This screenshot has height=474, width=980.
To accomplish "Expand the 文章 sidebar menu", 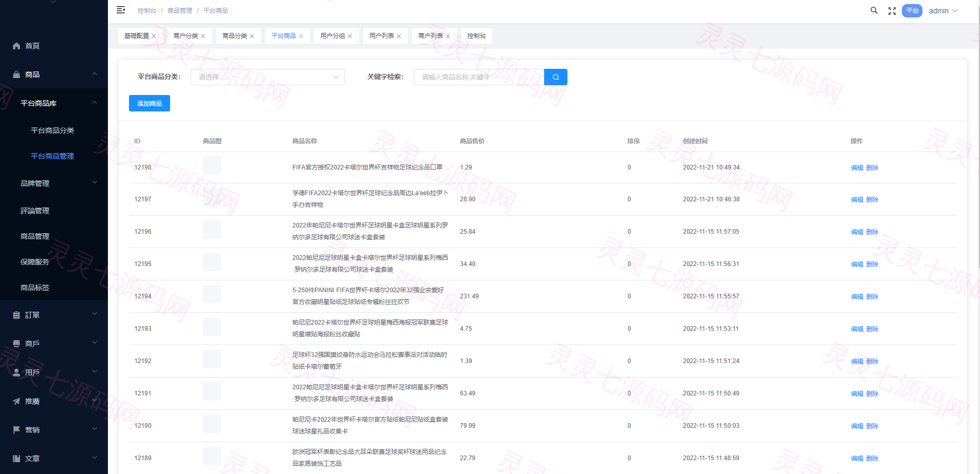I will [54, 459].
